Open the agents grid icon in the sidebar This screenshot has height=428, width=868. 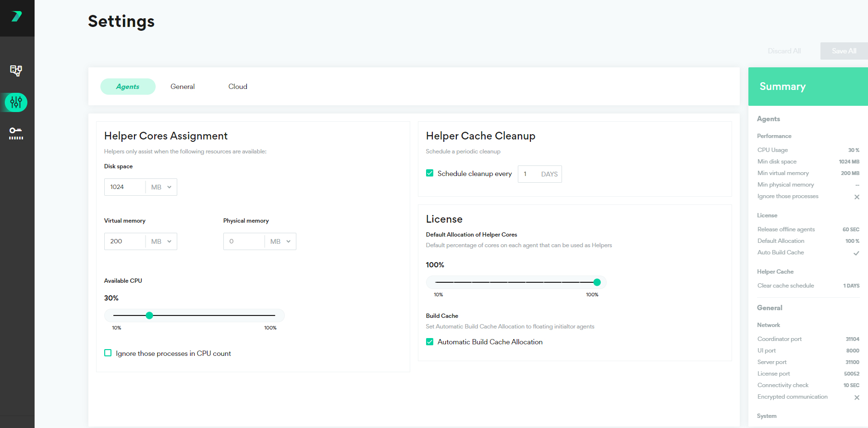16,71
